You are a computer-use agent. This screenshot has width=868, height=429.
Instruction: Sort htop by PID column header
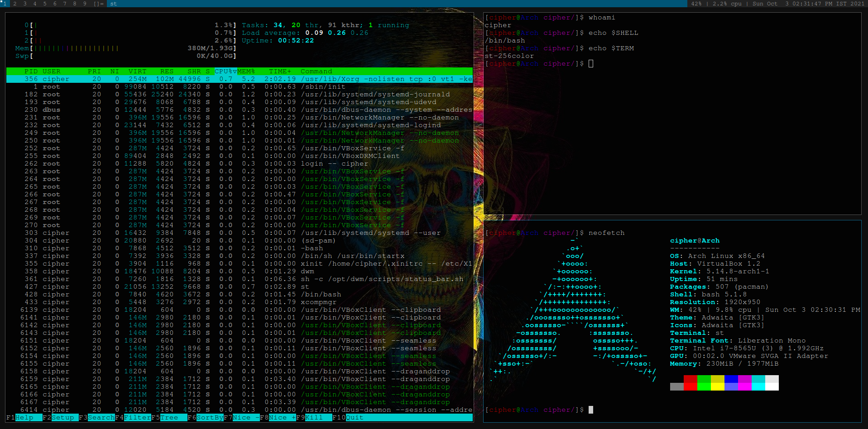click(31, 71)
